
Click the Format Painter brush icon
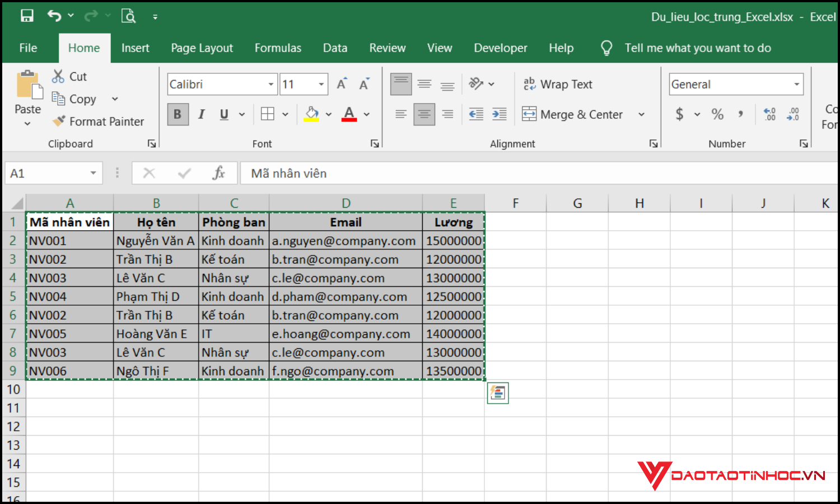click(x=59, y=121)
